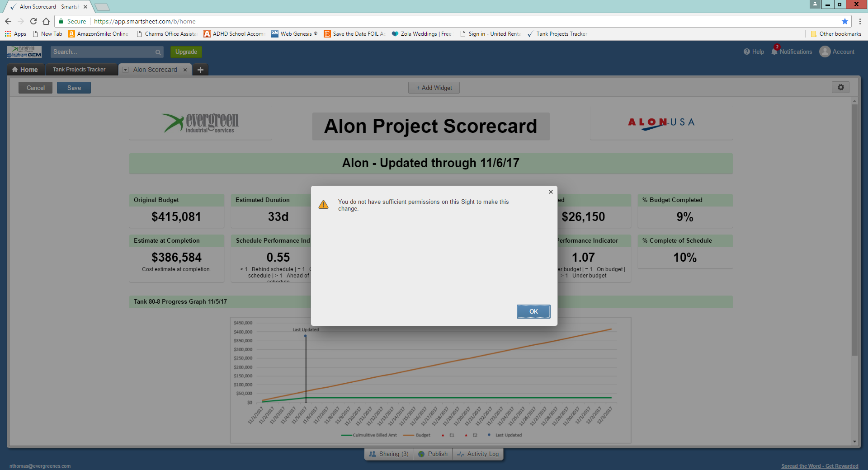Open ADHD School Accom bookmark
Image resolution: width=868 pixels, height=470 pixels.
[x=234, y=34]
